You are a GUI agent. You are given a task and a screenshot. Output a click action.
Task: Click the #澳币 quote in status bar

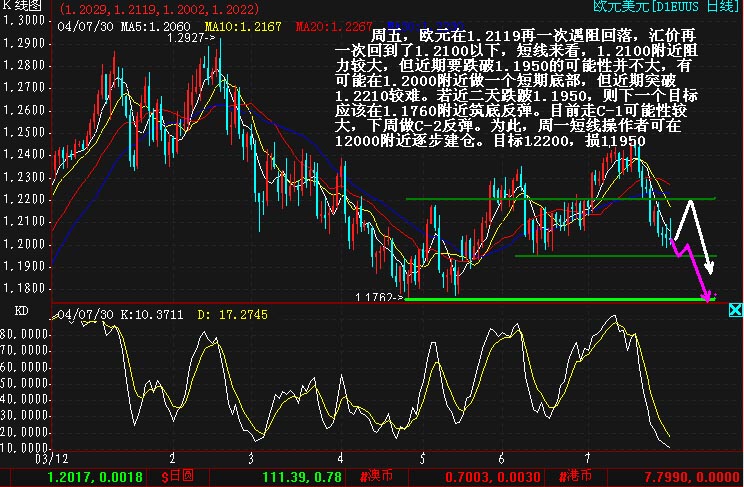(x=376, y=477)
